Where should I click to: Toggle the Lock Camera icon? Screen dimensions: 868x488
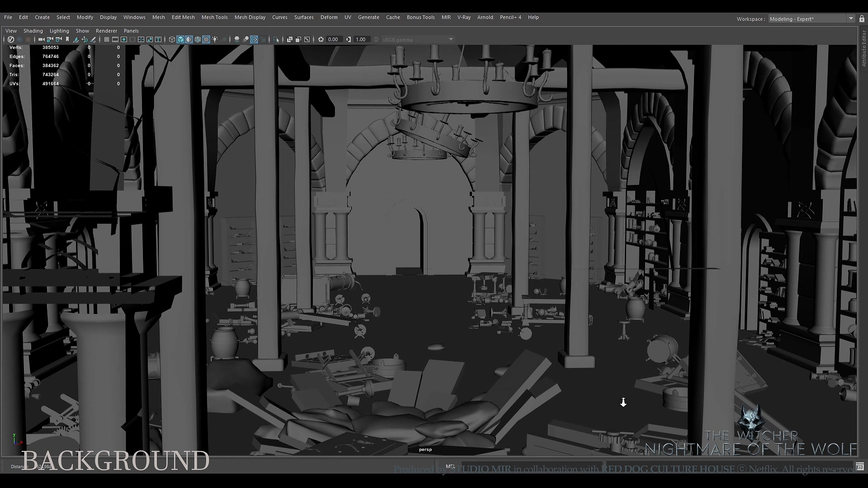[50, 39]
